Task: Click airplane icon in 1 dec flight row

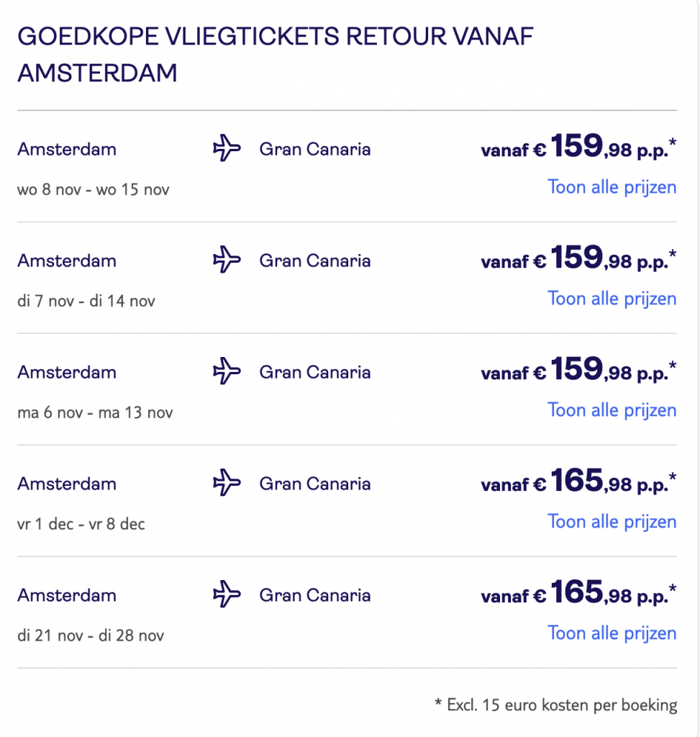Action: [x=227, y=484]
